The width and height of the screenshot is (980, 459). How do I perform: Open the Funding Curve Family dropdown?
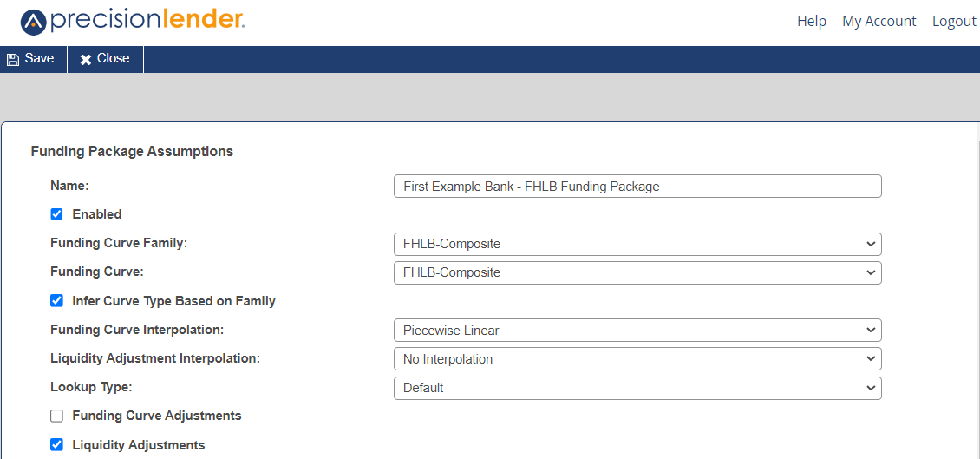pyautogui.click(x=637, y=244)
